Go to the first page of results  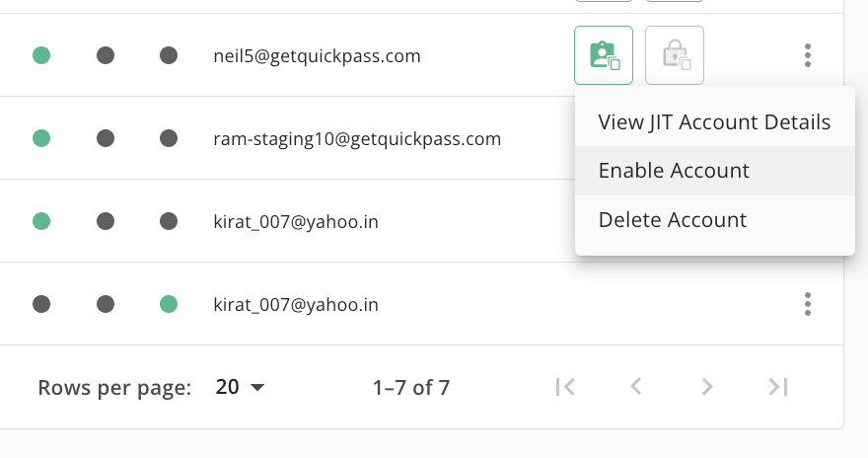pyautogui.click(x=565, y=387)
